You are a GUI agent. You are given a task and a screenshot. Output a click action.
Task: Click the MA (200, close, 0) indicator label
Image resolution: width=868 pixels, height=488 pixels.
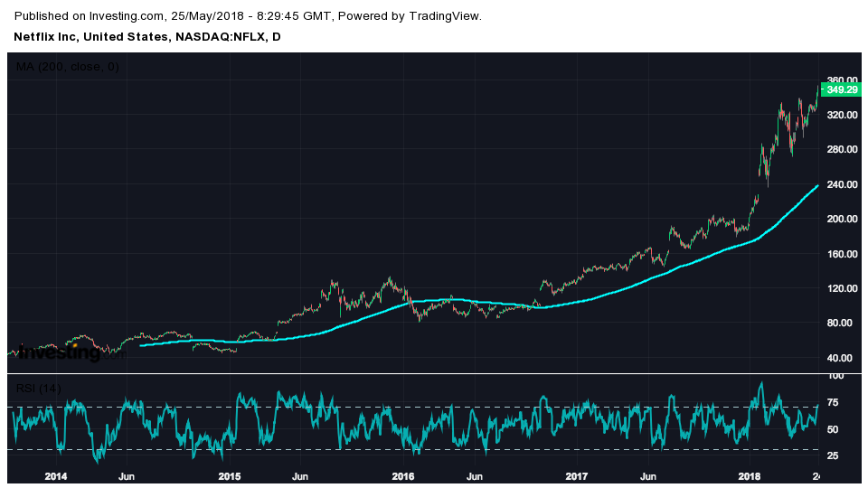(x=68, y=67)
